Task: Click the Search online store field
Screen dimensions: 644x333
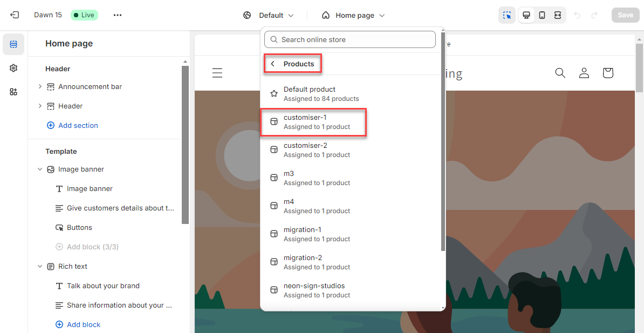Action: (350, 39)
